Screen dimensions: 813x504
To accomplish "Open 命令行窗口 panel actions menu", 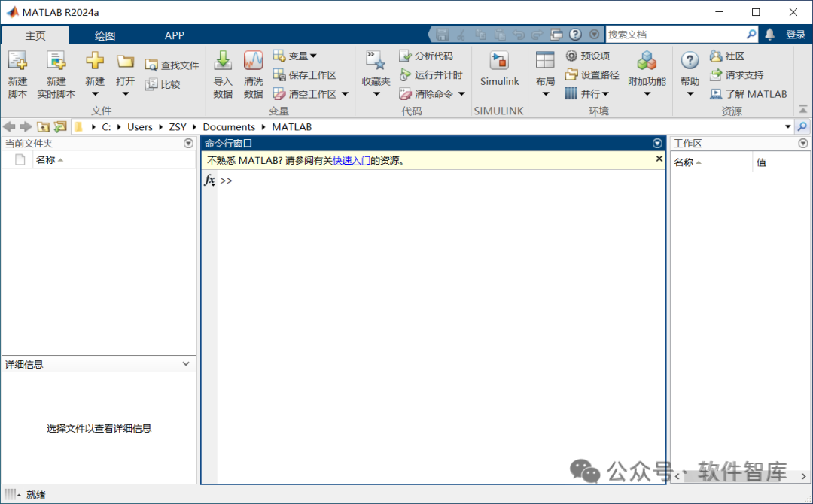I will pyautogui.click(x=657, y=144).
